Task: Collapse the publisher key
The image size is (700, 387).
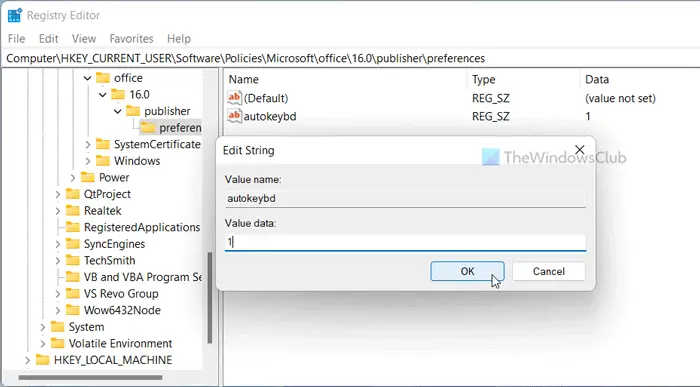Action: (x=118, y=111)
